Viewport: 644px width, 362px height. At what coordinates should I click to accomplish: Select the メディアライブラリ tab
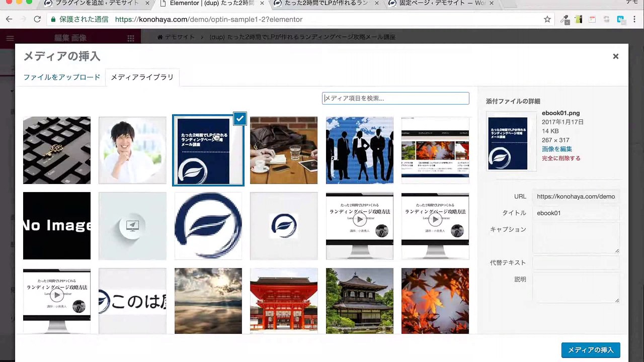tap(142, 77)
